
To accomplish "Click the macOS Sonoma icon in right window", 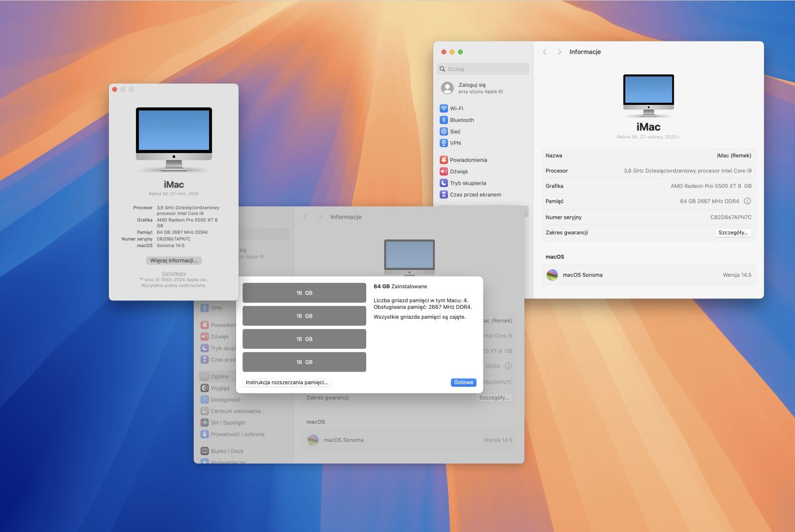I will coord(552,275).
